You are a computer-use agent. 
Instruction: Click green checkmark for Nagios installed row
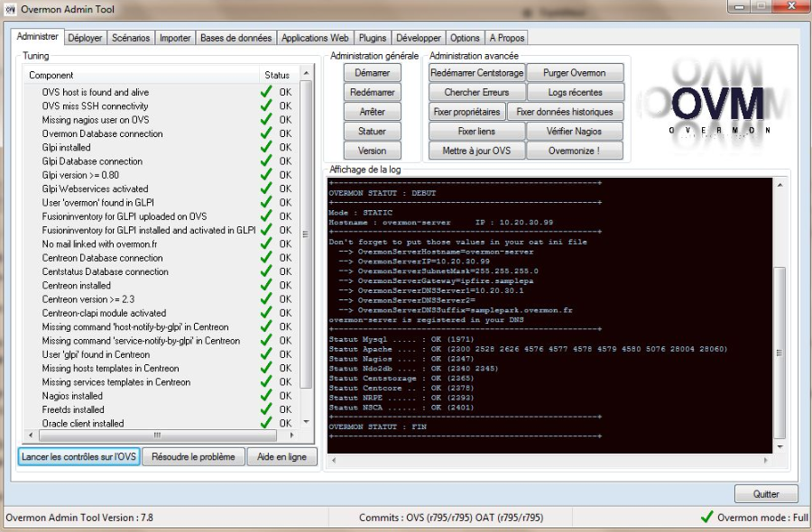point(266,396)
